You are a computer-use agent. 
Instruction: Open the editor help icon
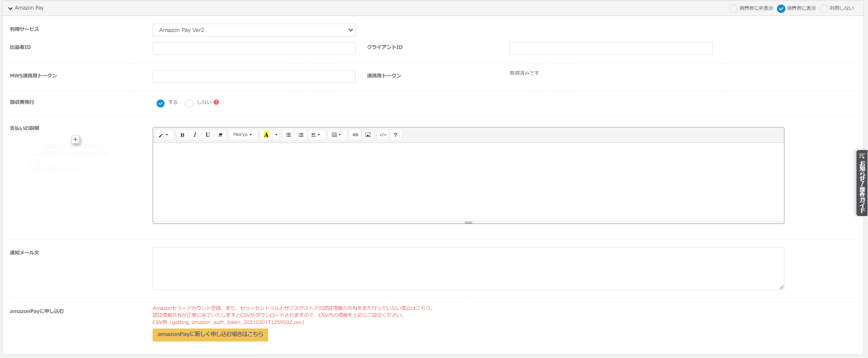point(395,135)
